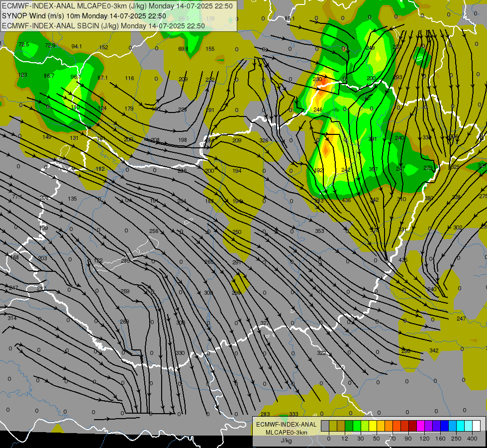The width and height of the screenshot is (487, 448).
Task: Click the ECMWF-INDEX-ANAL legend title
Action: pos(286,425)
